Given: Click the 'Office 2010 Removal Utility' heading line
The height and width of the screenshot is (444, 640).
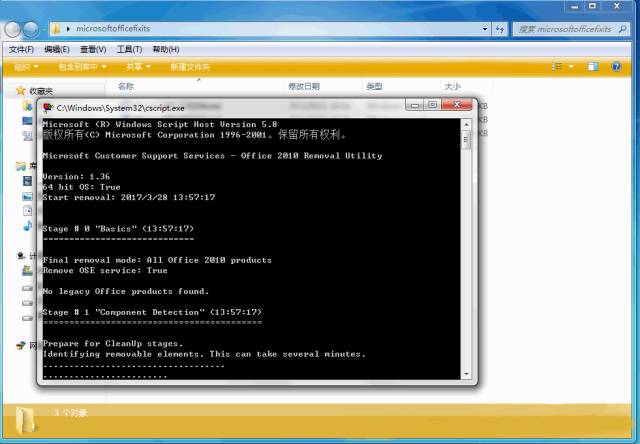Looking at the screenshot, I should pyautogui.click(x=212, y=155).
